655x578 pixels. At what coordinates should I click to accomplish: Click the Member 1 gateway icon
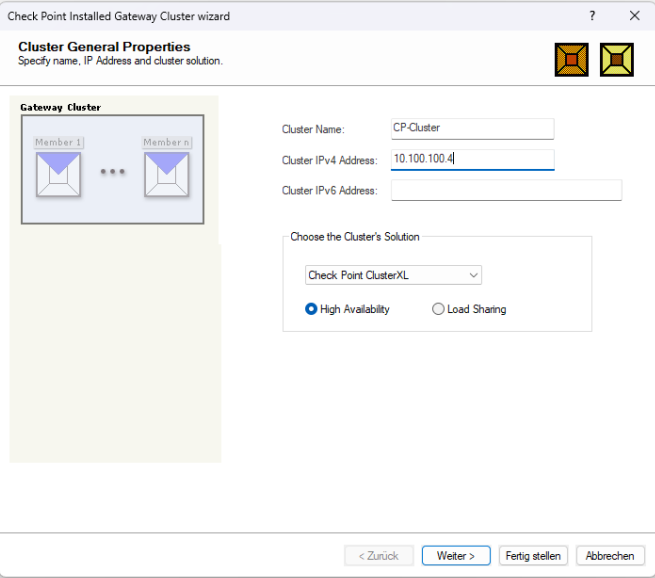(58, 174)
